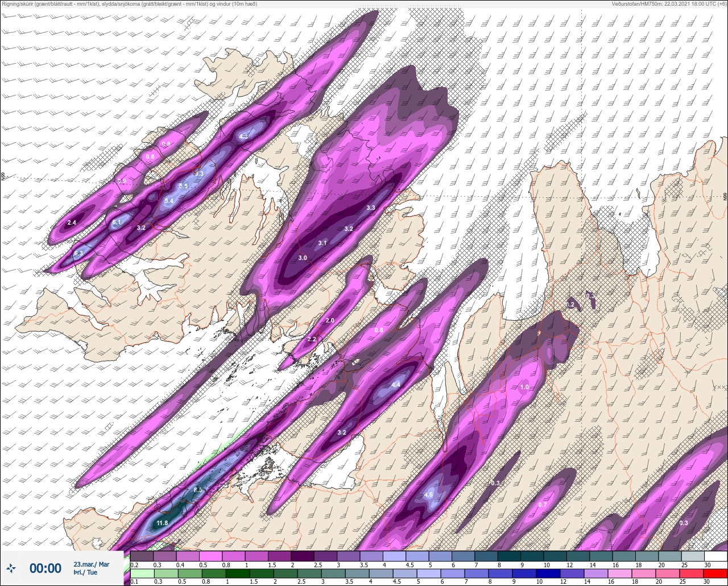This screenshot has width=728, height=586.
Task: Click the '23.mar./ Mar' date label
Action: (x=91, y=564)
